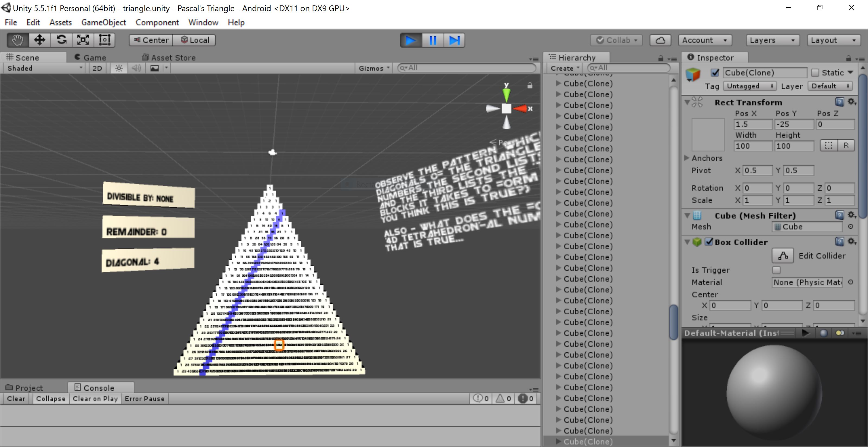Open the Layers dropdown

click(772, 40)
